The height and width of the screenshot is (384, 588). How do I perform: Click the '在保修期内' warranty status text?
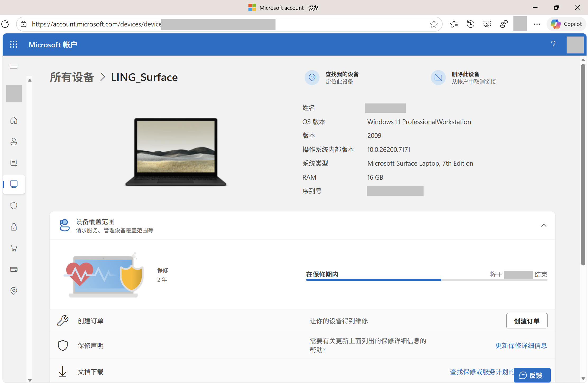322,274
